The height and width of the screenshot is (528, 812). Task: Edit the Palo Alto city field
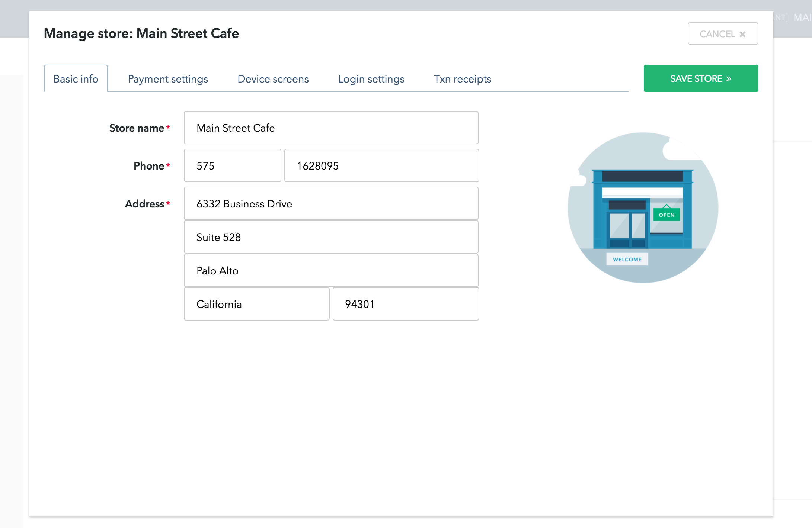pyautogui.click(x=331, y=270)
